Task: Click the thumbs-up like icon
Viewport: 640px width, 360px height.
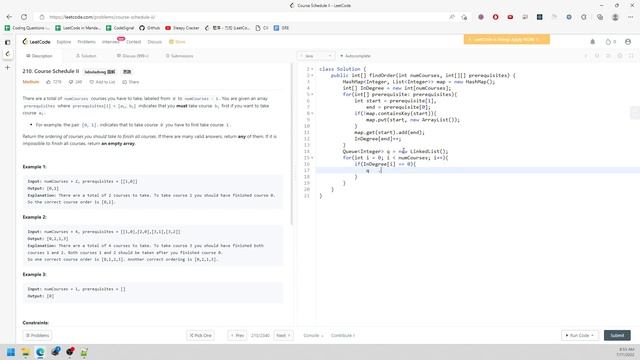Action: [x=49, y=82]
